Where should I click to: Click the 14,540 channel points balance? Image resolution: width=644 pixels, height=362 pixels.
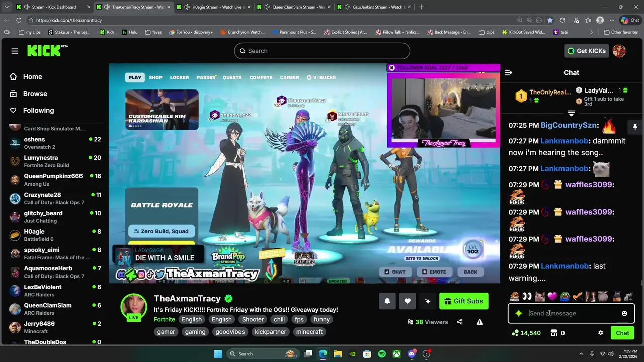click(x=526, y=333)
